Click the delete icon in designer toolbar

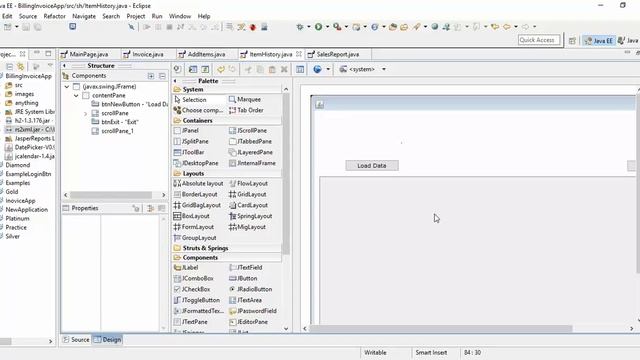(284, 69)
